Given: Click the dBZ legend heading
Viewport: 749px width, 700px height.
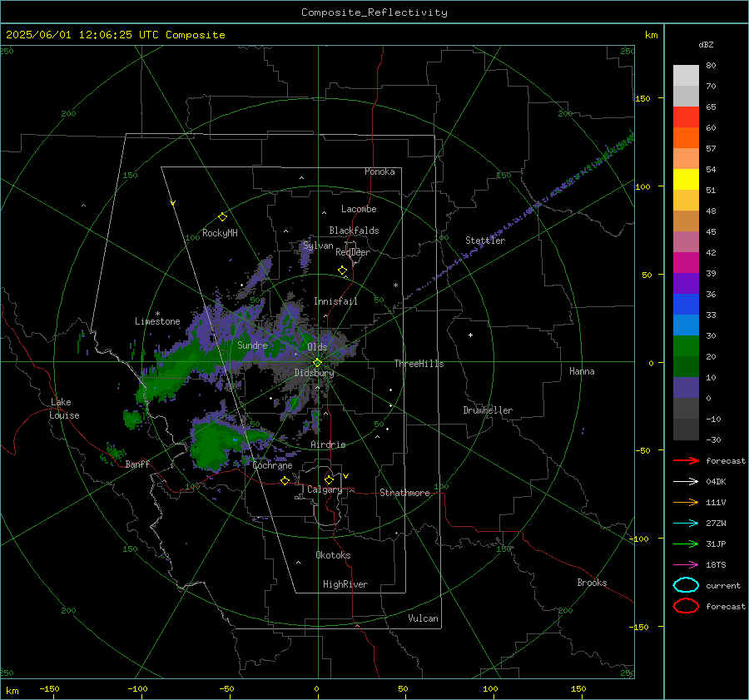Looking at the screenshot, I should (706, 44).
